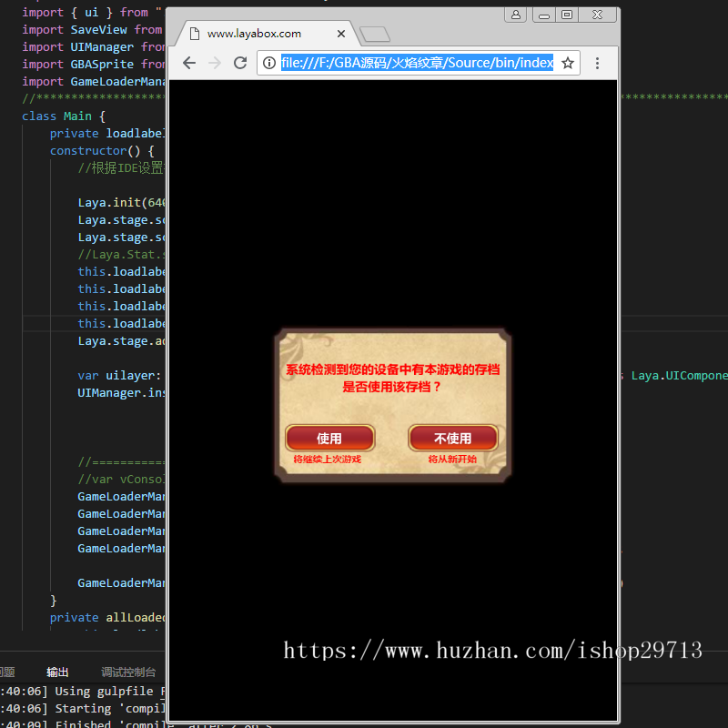Image resolution: width=728 pixels, height=728 pixels.
Task: Click 'Starting compile' output log line
Action: coord(83,709)
